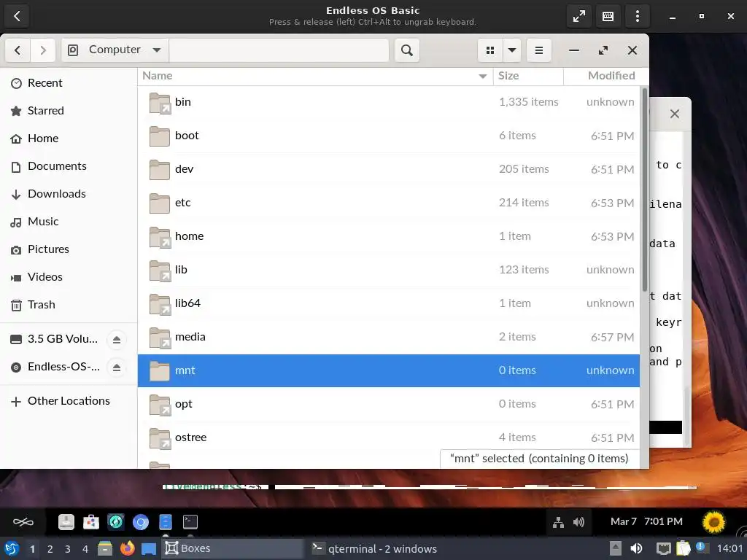Open Endless activities infinity icon
747x560 pixels.
point(23,522)
